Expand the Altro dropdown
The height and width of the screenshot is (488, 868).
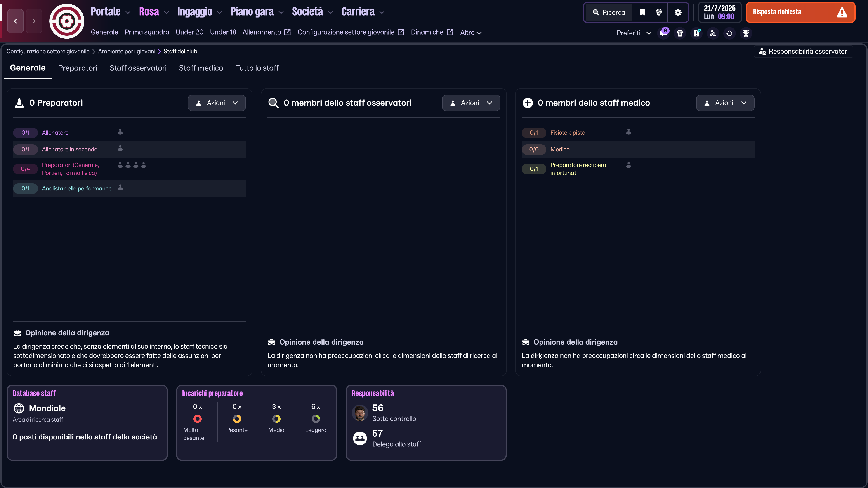click(471, 33)
